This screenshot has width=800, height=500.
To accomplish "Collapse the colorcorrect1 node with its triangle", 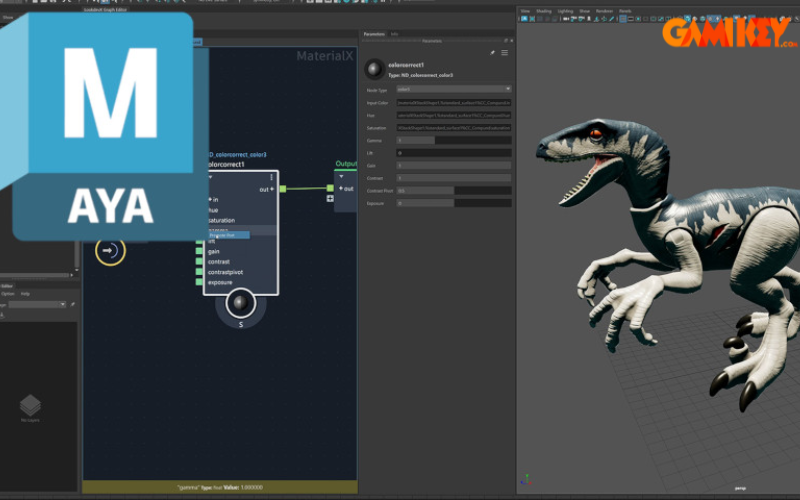I will 210,177.
